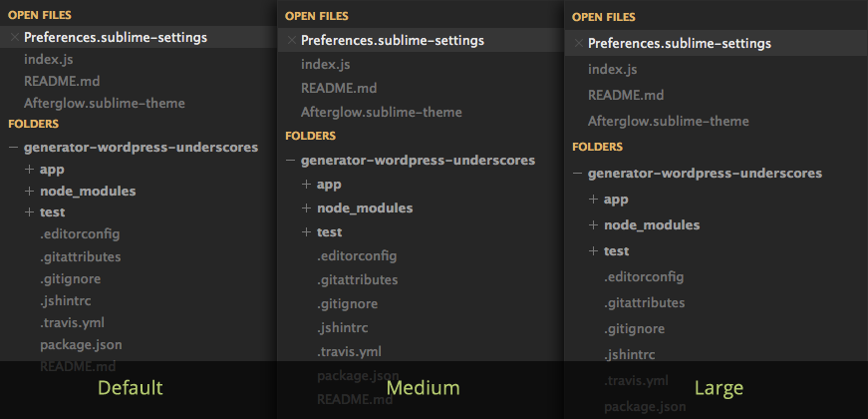Expand the node_modules folder in Default panel
868x419 pixels.
[x=29, y=191]
